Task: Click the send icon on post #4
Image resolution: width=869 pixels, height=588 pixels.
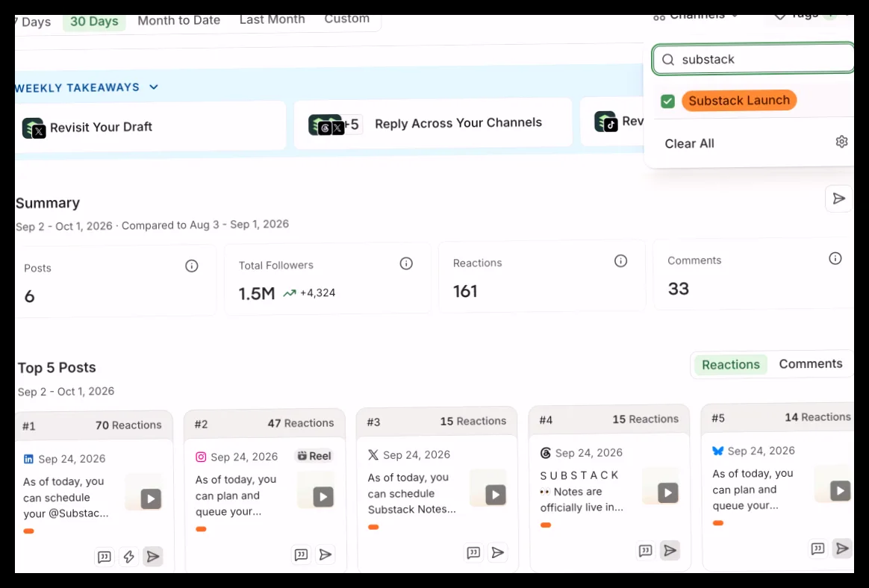Action: [x=670, y=550]
